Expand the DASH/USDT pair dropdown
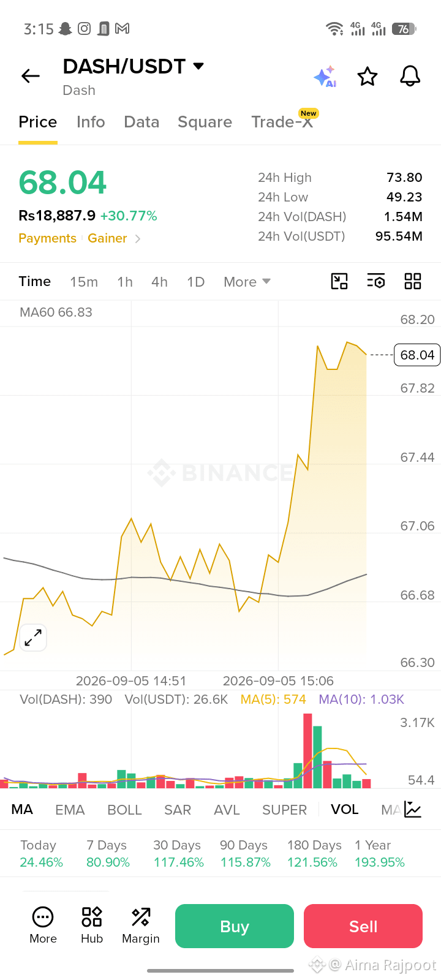This screenshot has height=980, width=441. tap(198, 66)
